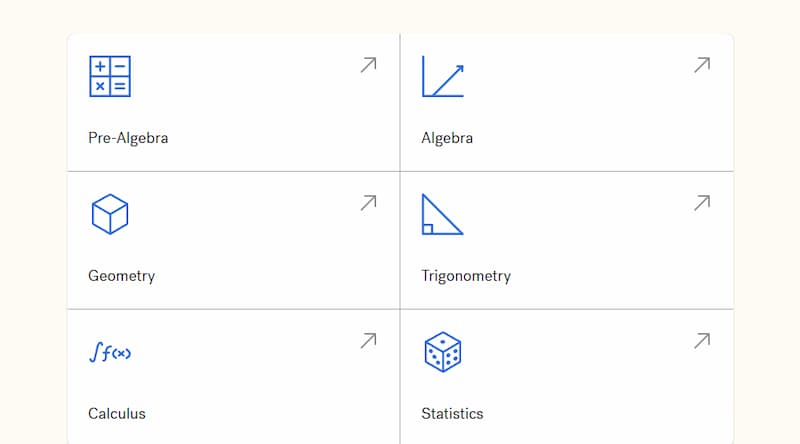This screenshot has width=800, height=444.
Task: Click the Statistics dice icon
Action: click(443, 352)
